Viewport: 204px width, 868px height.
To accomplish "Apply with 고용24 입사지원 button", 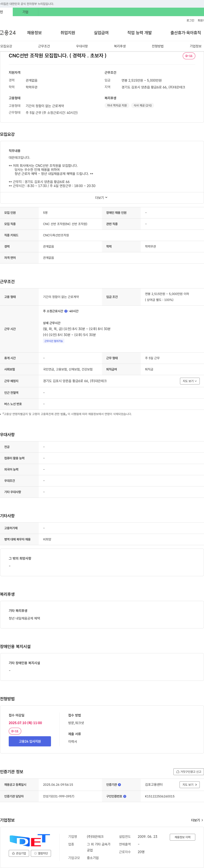I will 30,741.
